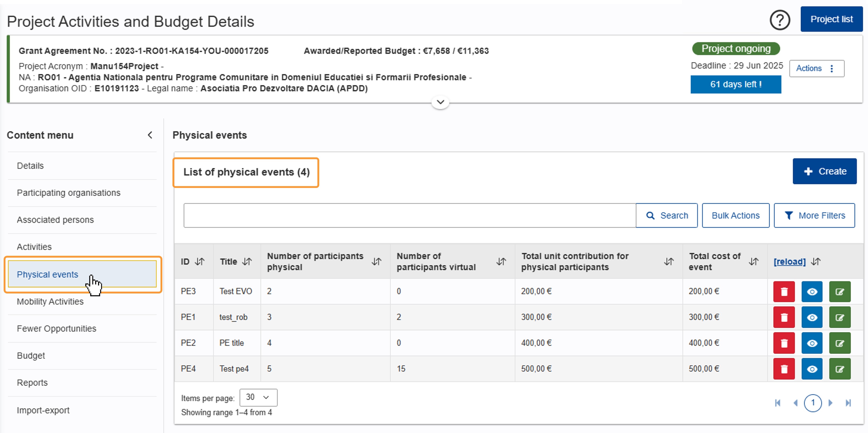
Task: Open Activities in content menu
Action: (82, 246)
